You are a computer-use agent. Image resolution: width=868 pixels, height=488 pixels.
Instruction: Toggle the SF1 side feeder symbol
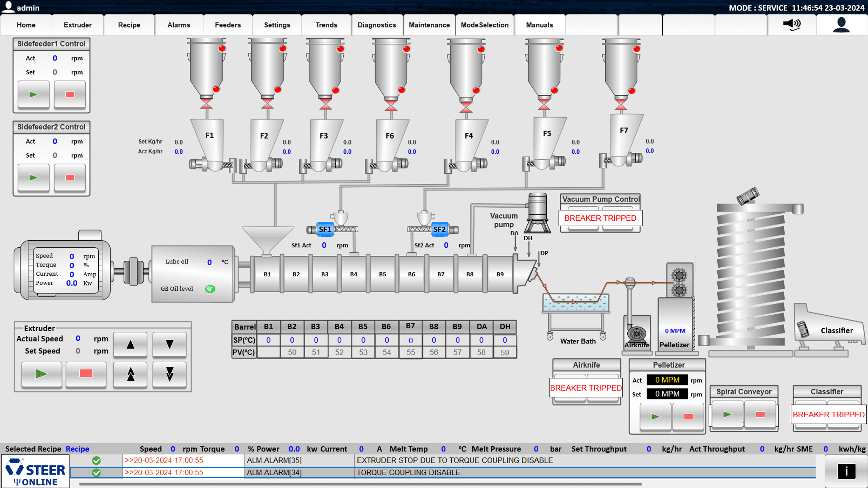(325, 229)
